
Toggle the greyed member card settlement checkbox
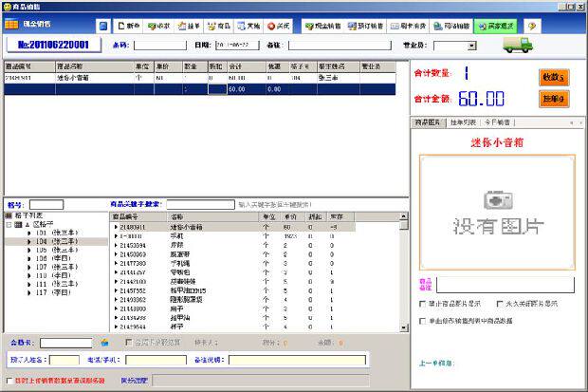click(129, 343)
